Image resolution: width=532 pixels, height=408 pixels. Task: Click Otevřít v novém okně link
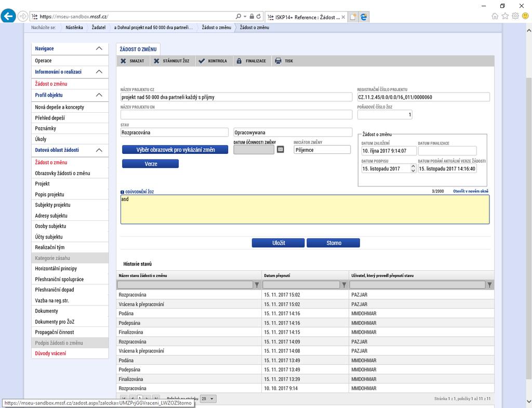coord(471,191)
